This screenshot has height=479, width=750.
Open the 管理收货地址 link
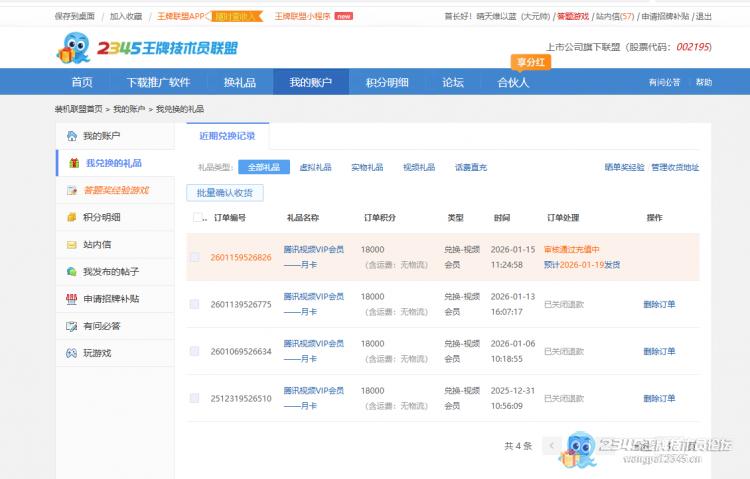pos(675,167)
